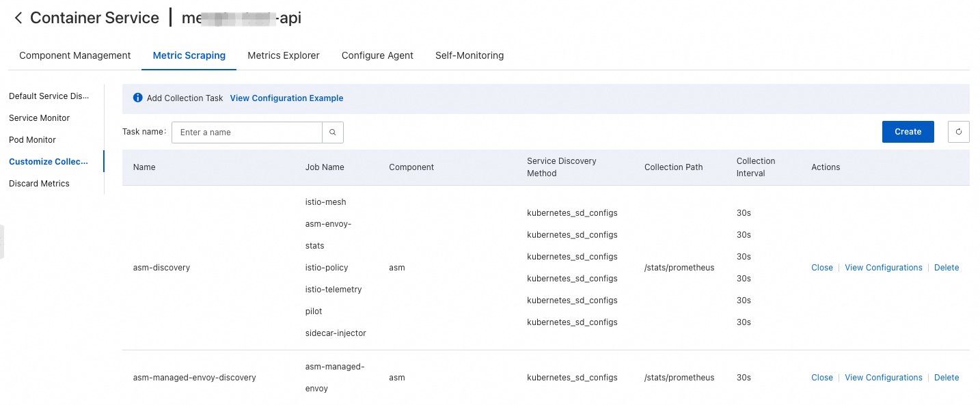Image resolution: width=980 pixels, height=405 pixels.
Task: Click the blue info icon in banner
Action: tap(137, 98)
